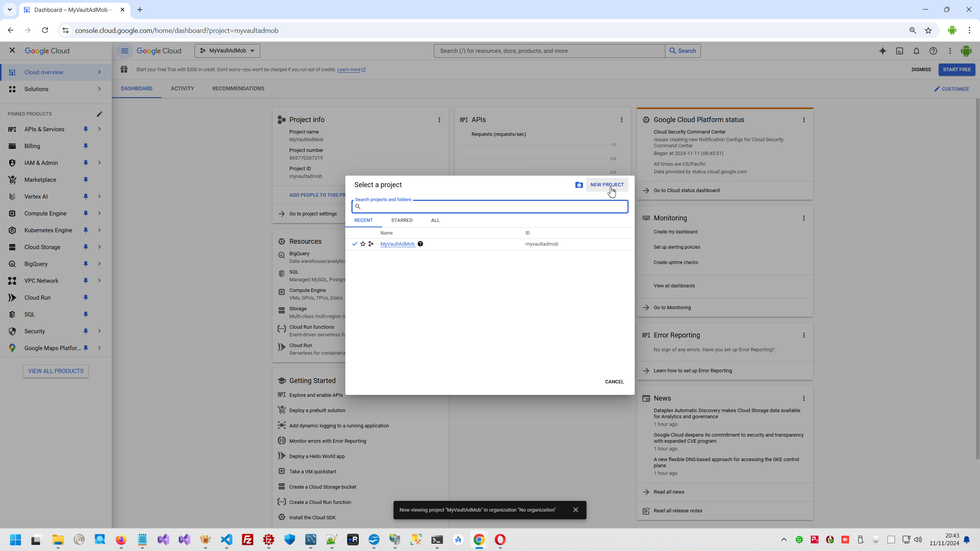Image resolution: width=980 pixels, height=551 pixels.
Task: Edit pinned products with pencil icon
Action: (x=100, y=114)
